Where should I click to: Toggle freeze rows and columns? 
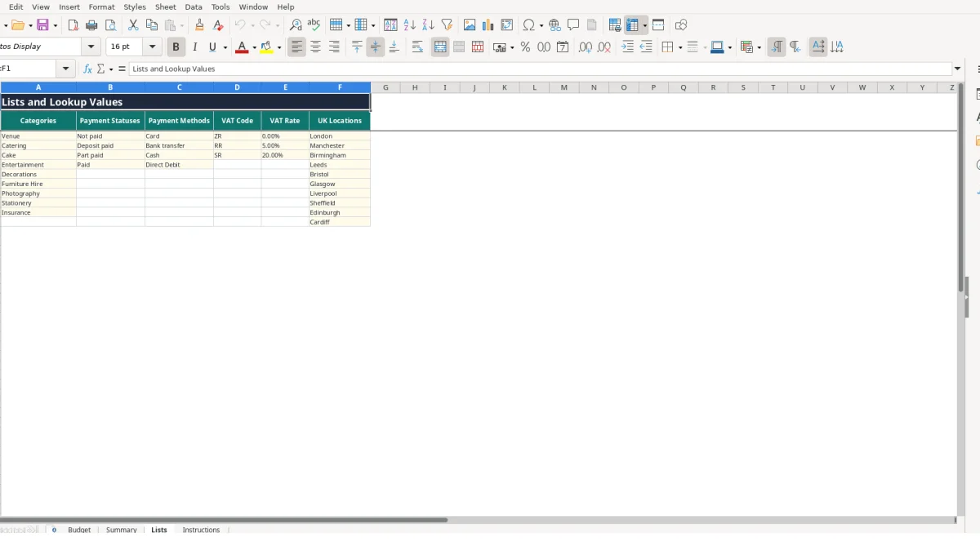click(x=632, y=25)
